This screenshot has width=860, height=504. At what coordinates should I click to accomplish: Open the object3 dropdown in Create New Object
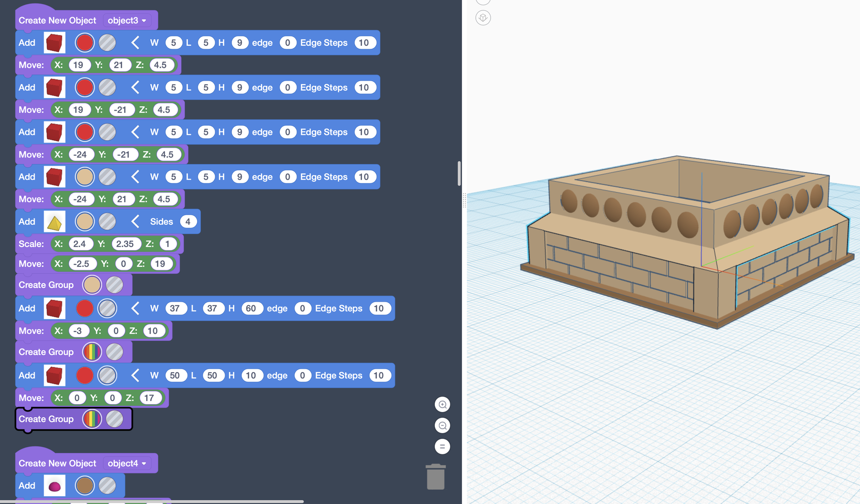click(x=127, y=20)
